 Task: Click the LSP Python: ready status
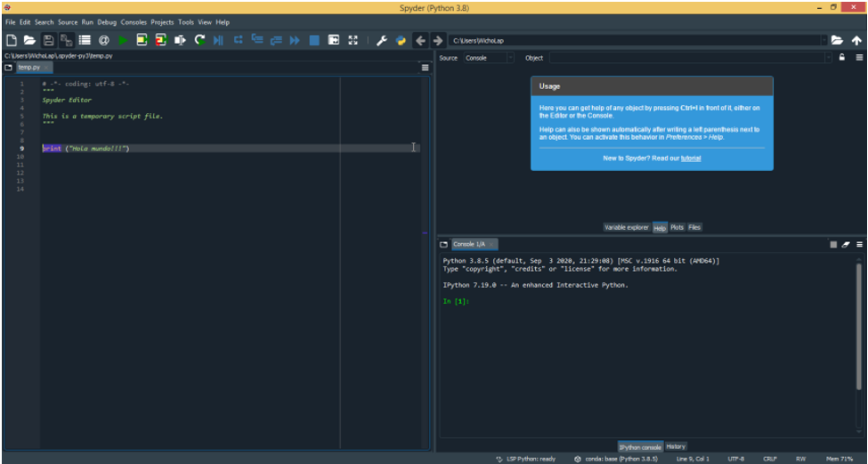point(525,459)
